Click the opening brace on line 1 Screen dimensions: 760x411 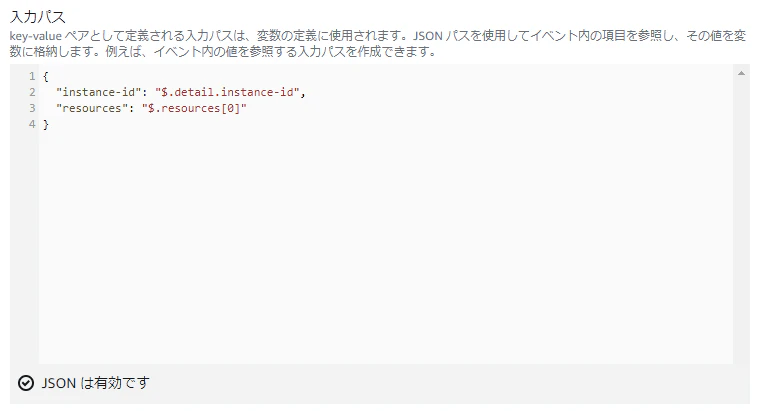[46, 77]
